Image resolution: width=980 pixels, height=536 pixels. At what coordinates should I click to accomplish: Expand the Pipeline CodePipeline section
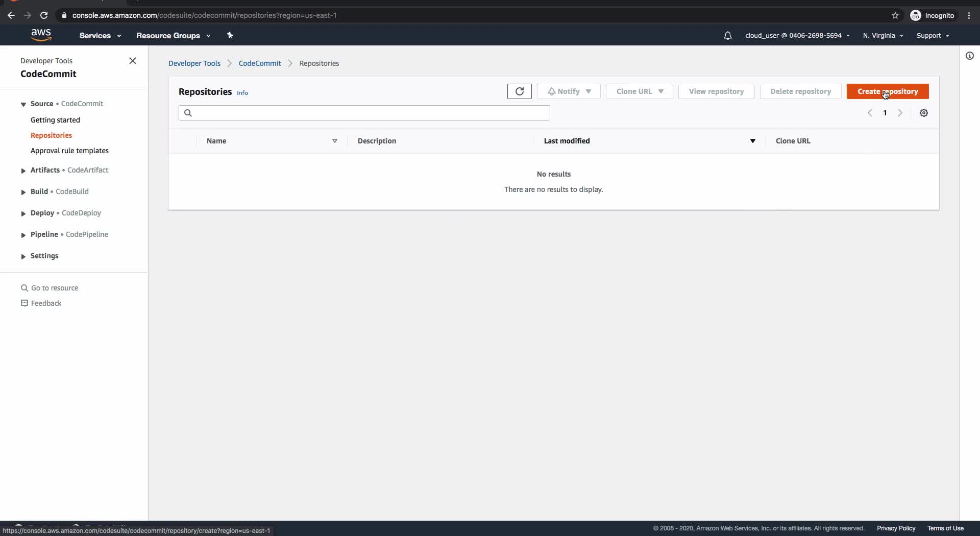[23, 235]
